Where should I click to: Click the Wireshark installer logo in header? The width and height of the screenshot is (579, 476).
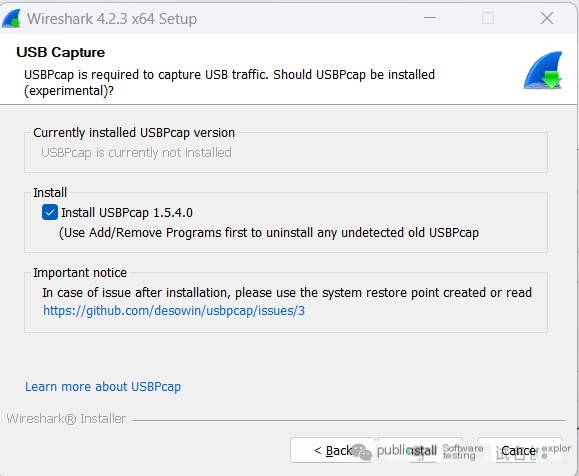point(542,70)
